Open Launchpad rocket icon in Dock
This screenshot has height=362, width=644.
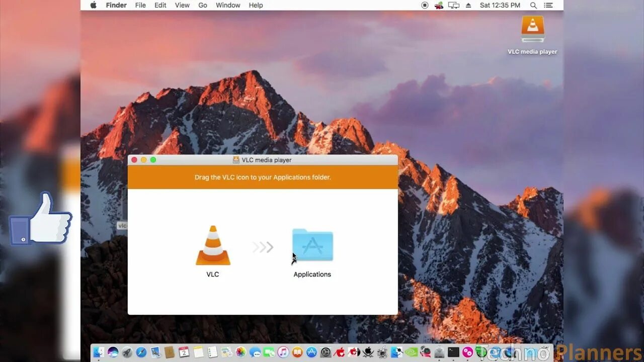tap(127, 352)
